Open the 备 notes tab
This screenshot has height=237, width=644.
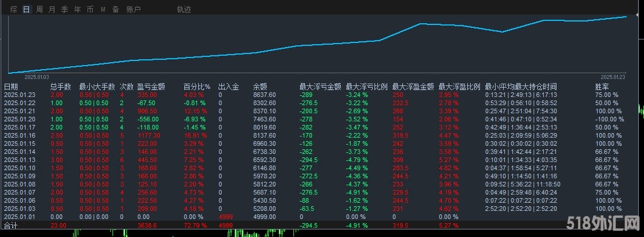[x=115, y=9]
